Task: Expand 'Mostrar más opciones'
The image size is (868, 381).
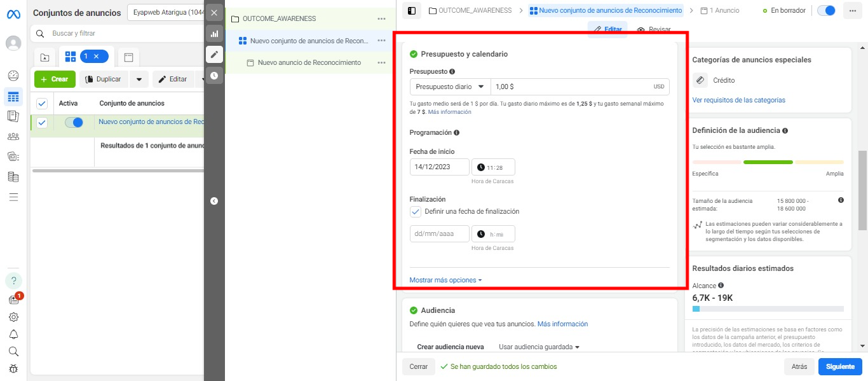Action: [x=445, y=280]
